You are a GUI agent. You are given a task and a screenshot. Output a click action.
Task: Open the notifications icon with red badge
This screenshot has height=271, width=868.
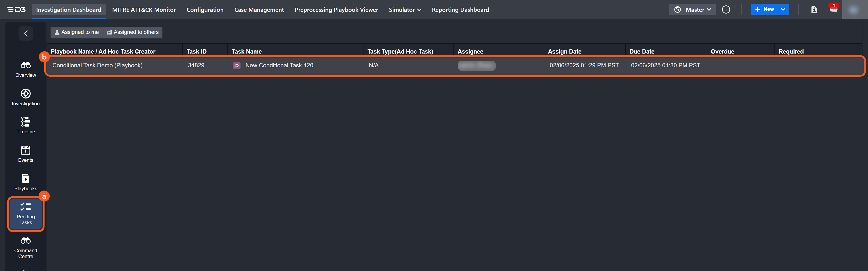[833, 9]
